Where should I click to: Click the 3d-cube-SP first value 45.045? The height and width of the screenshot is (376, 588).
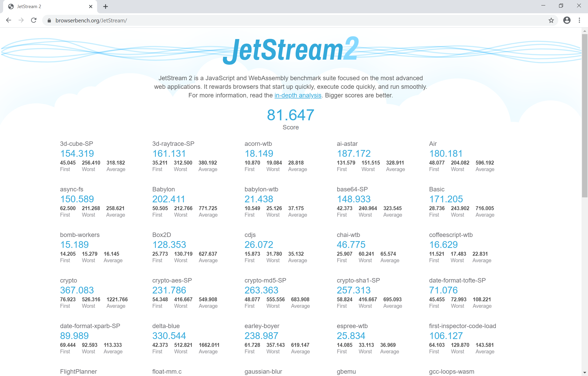[68, 163]
